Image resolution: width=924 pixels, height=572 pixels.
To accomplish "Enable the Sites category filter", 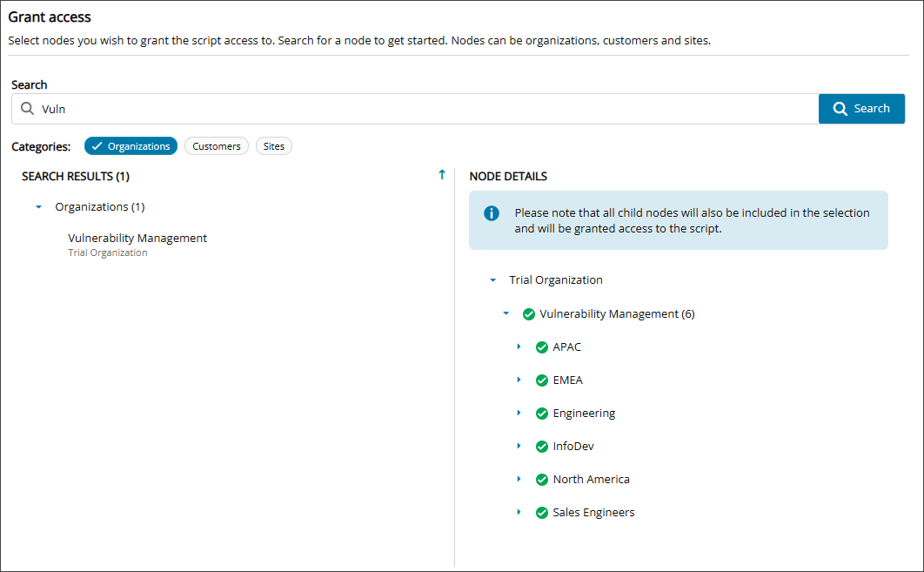I will (274, 146).
